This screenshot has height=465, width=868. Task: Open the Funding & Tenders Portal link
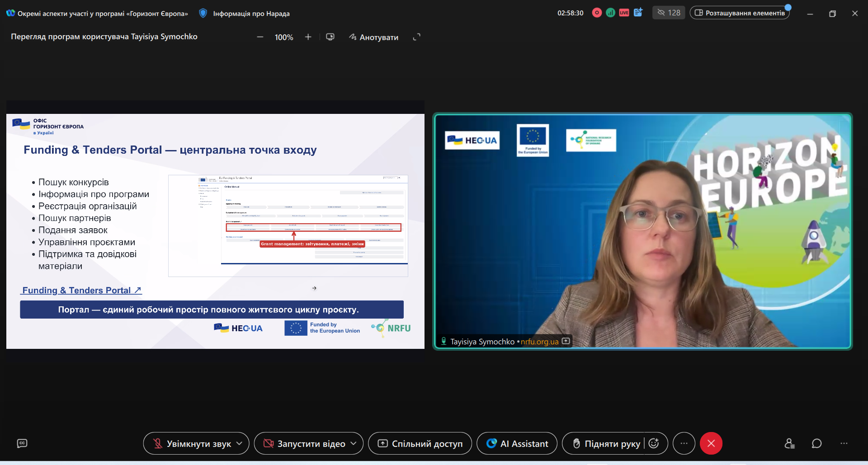point(81,290)
